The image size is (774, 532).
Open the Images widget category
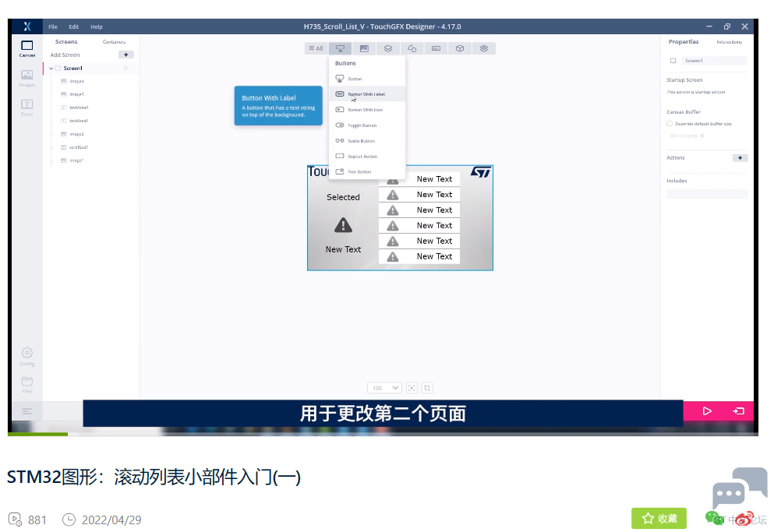pyautogui.click(x=364, y=48)
